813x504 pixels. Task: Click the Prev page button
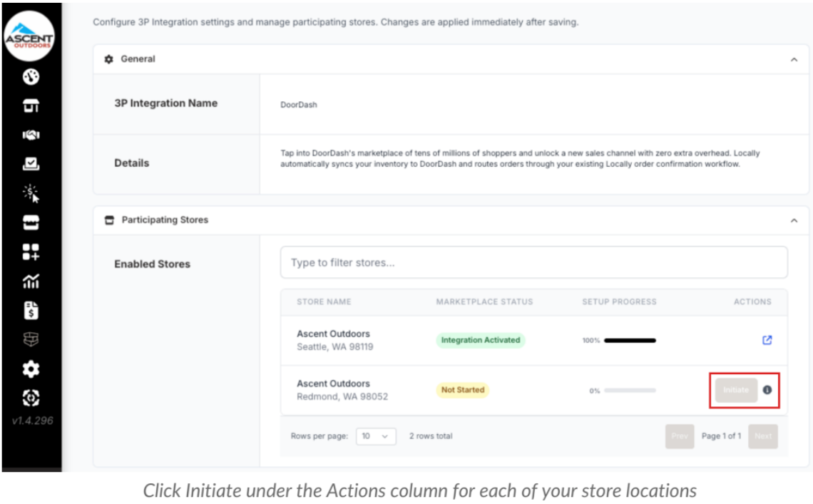click(680, 436)
